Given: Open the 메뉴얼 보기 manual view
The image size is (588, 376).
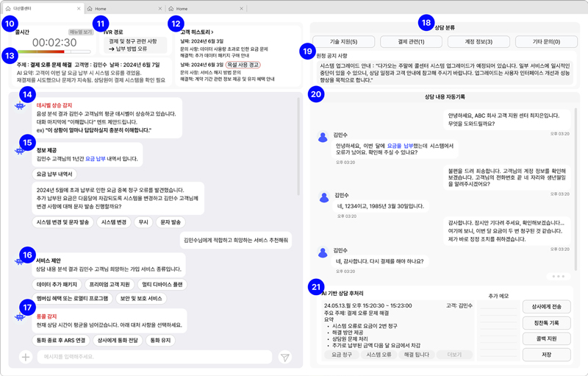Looking at the screenshot, I should (81, 32).
